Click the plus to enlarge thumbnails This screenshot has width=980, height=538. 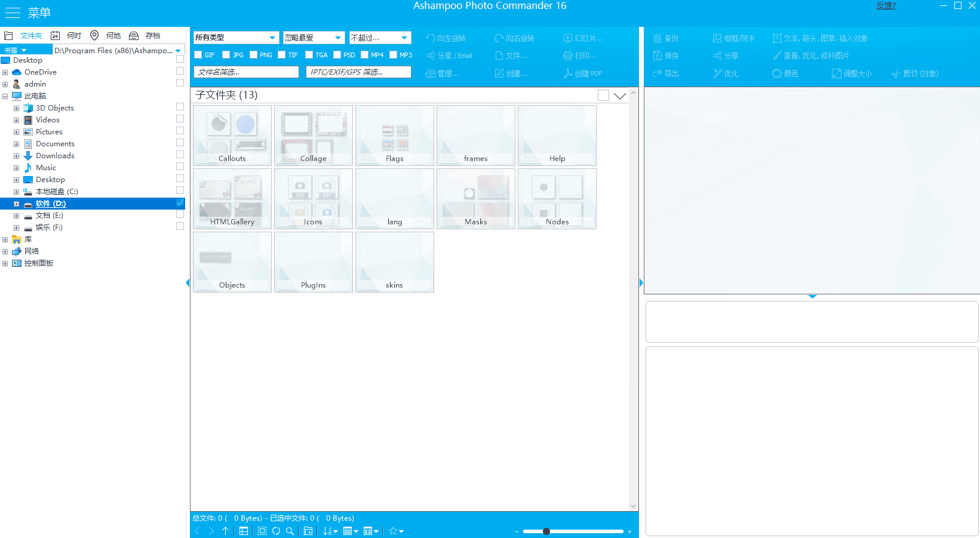pos(629,531)
